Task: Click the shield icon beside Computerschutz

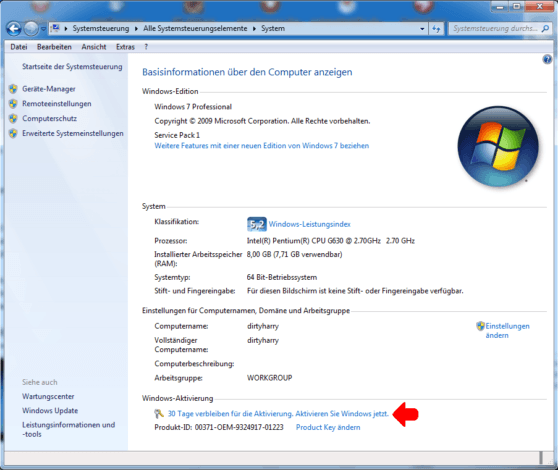Action: (x=13, y=118)
